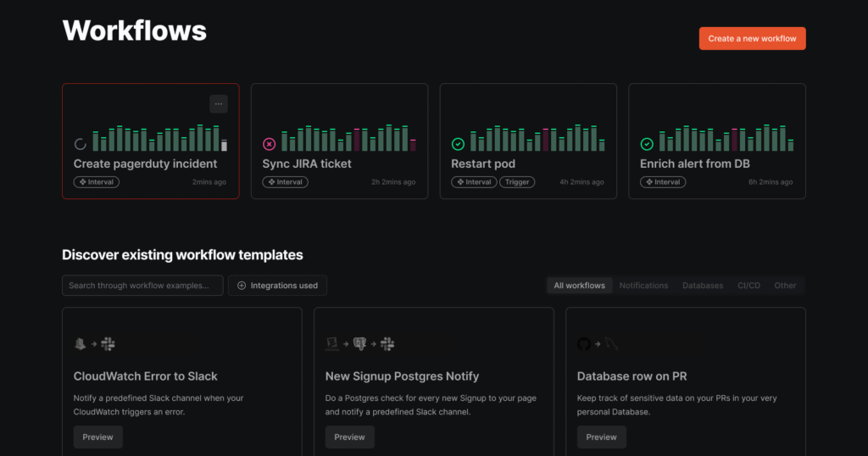Click the GitHub icon on Database row card
The width and height of the screenshot is (868, 456).
[x=583, y=344]
